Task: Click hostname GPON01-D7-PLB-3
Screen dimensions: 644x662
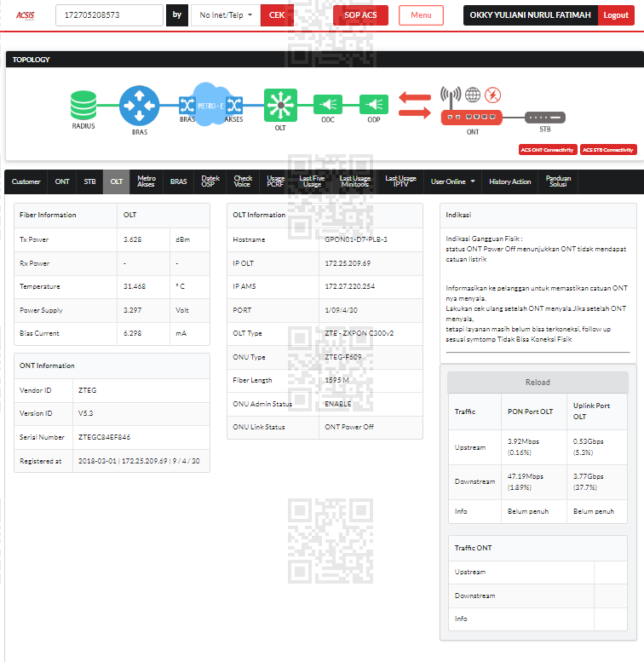Action: pos(356,239)
